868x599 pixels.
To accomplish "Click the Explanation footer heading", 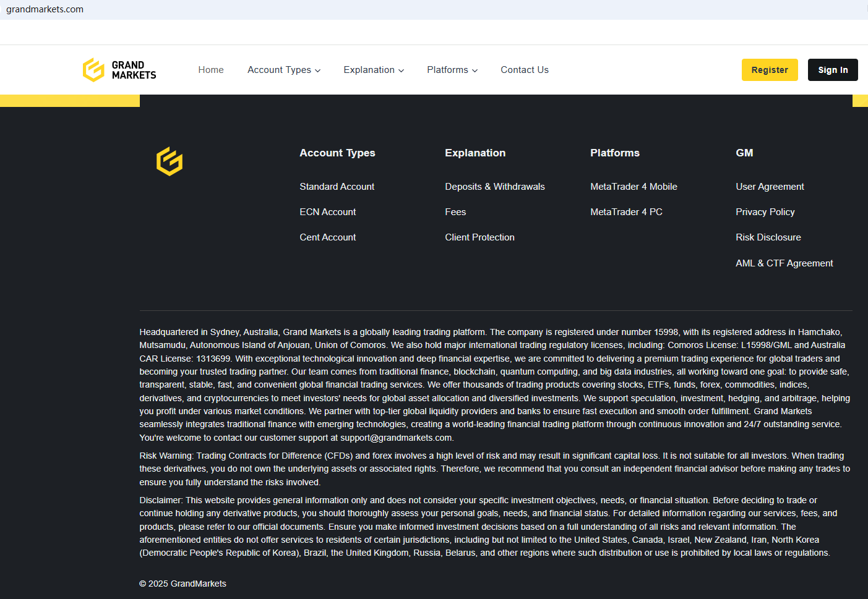I will [x=475, y=153].
